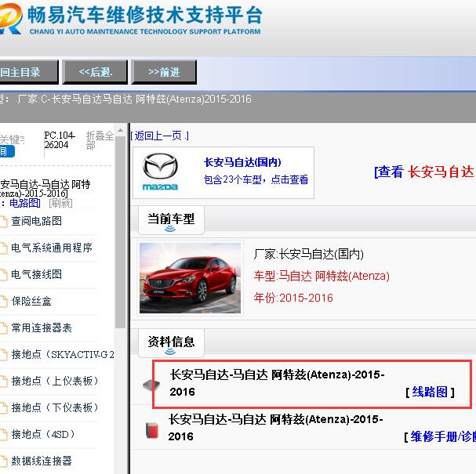Go back with <<后退 button
Screen dimensions: 476x474
95,72
